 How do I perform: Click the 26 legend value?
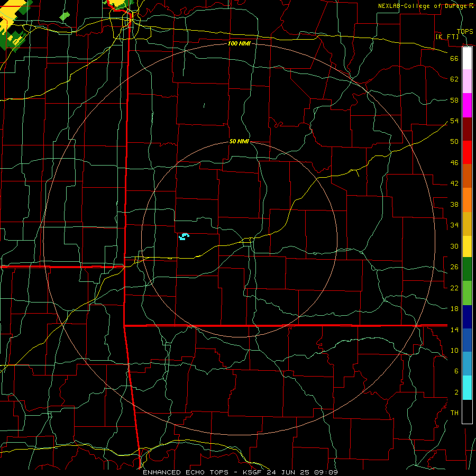454,267
